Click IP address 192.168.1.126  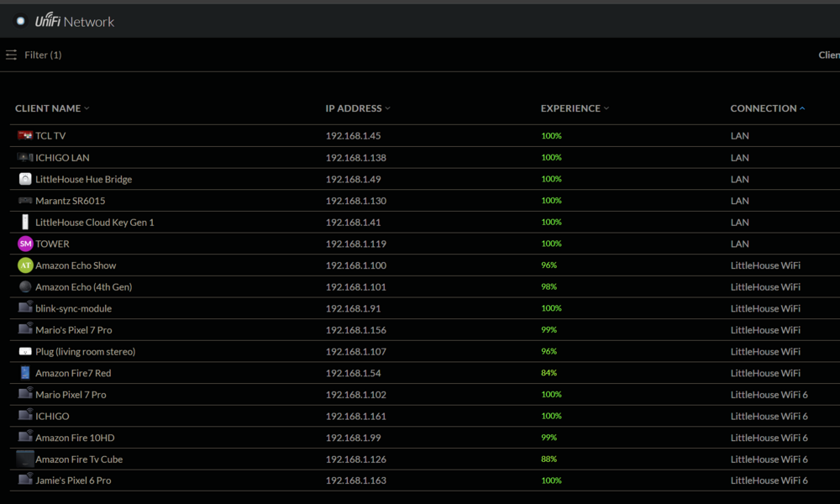[x=355, y=459]
